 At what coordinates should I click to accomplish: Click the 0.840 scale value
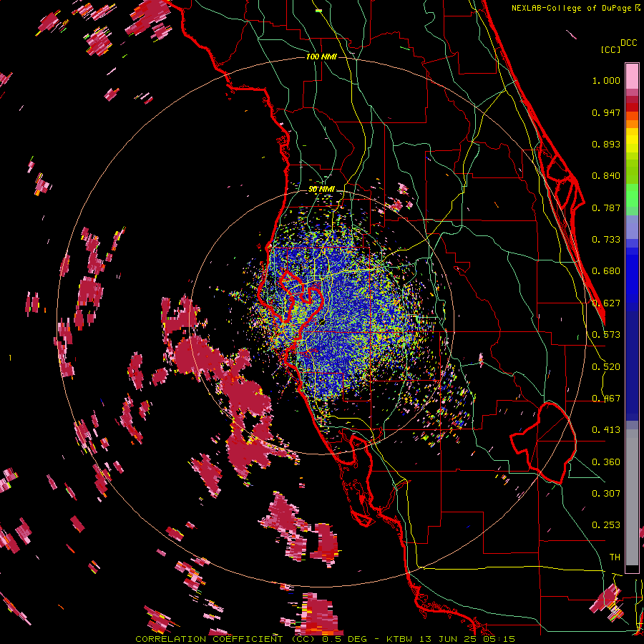click(606, 176)
